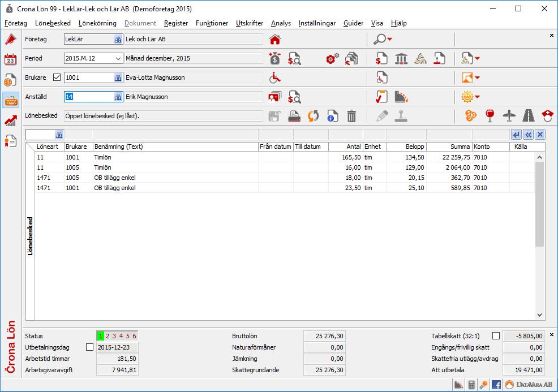Click the red megaphone sidebar icon
This screenshot has width=558, height=392.
11,39
